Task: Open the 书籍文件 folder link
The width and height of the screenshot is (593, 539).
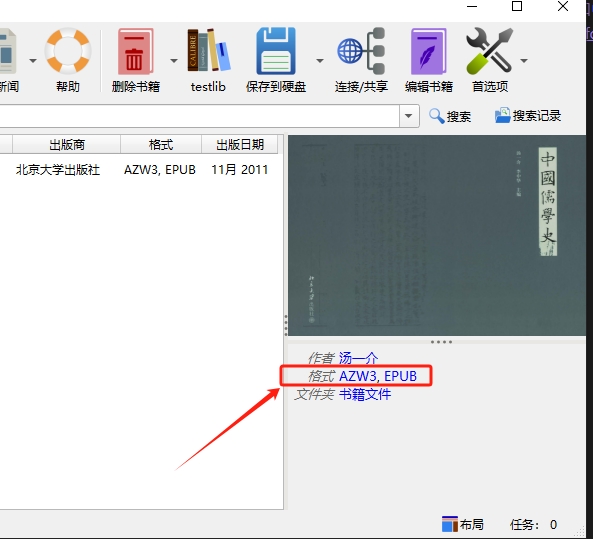Action: pos(365,395)
